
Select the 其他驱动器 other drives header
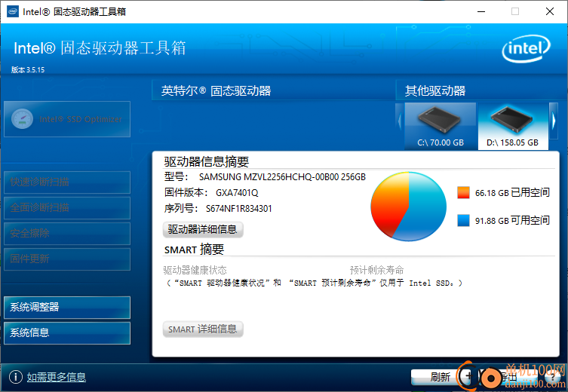435,90
